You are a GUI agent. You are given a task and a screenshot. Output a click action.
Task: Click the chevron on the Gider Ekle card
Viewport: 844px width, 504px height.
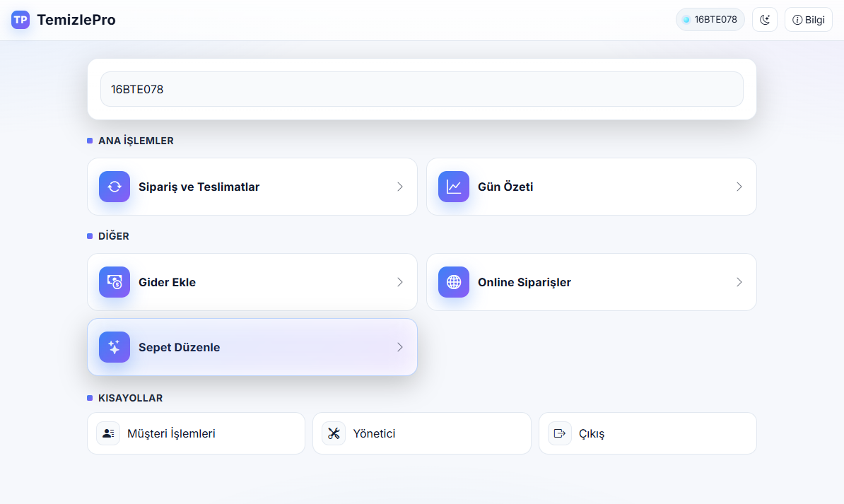pyautogui.click(x=400, y=282)
